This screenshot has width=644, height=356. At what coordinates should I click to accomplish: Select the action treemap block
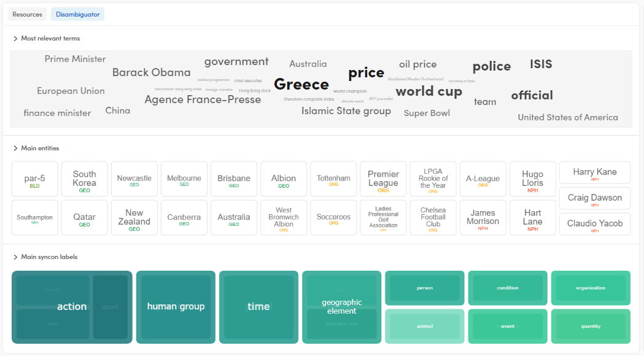[72, 307]
